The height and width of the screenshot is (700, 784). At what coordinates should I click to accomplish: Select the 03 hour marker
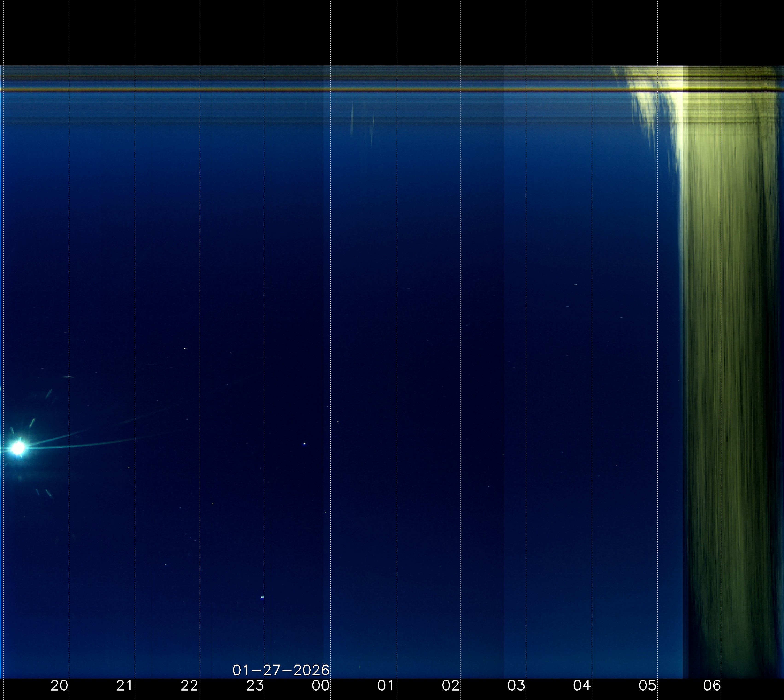click(516, 685)
